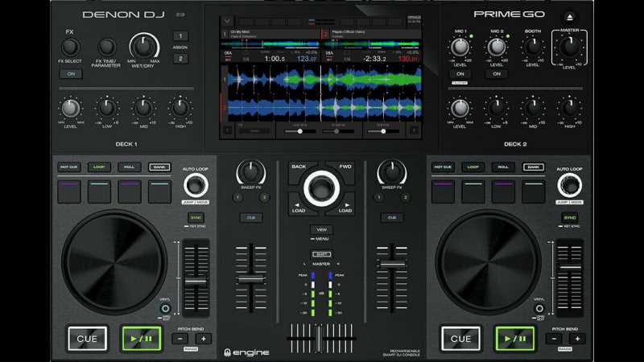
Task: Click the right channel Sweep FX knob
Action: [392, 172]
